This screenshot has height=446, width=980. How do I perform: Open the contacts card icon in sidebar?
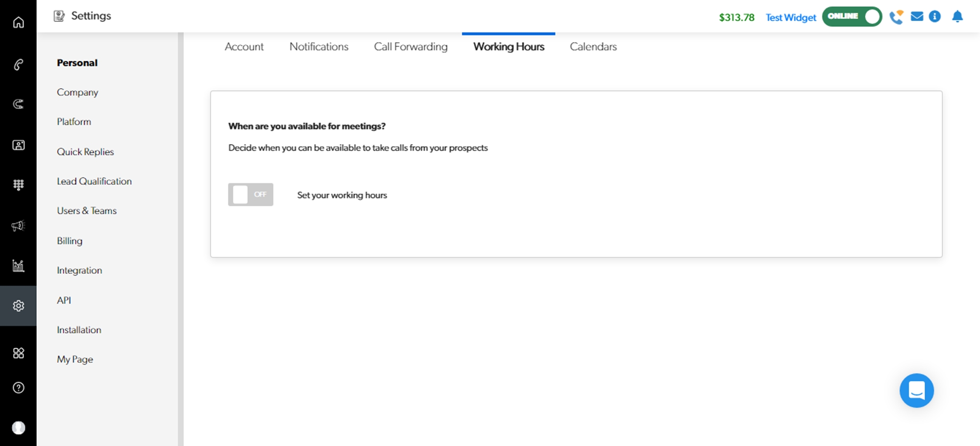(x=18, y=145)
